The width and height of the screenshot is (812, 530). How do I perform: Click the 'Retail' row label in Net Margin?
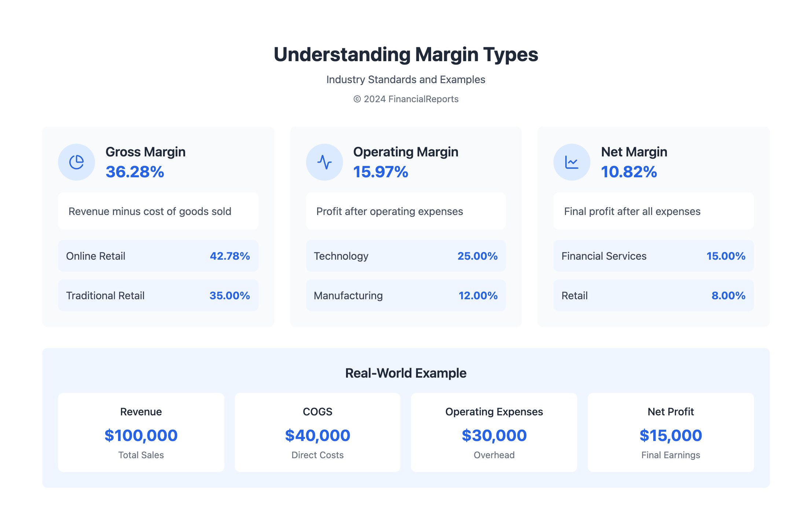[x=575, y=296]
